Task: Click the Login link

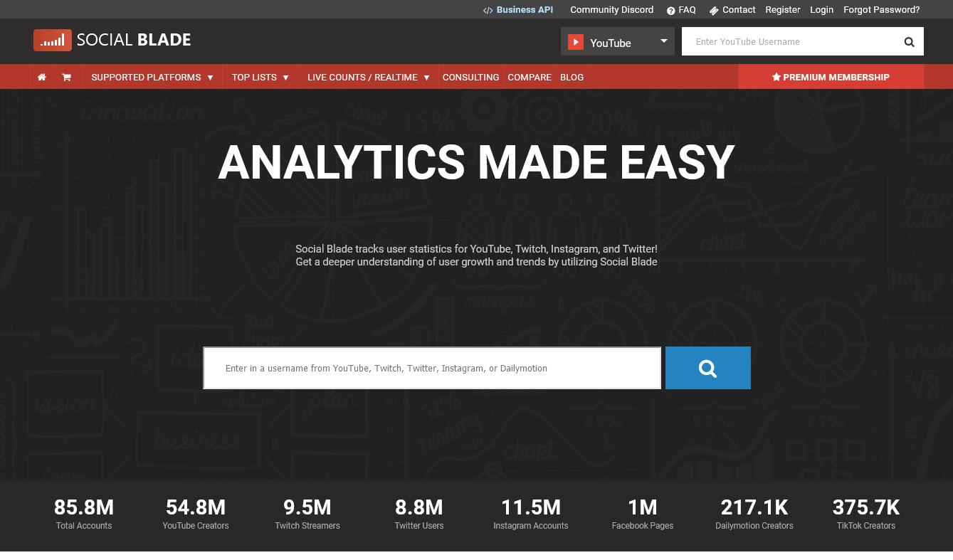Action: 821,10
